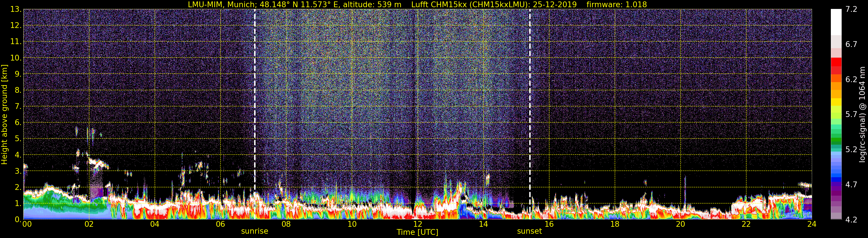The image size is (868, 238).
Task: Click the colorbar tick value '6.2'
Action: [x=851, y=80]
